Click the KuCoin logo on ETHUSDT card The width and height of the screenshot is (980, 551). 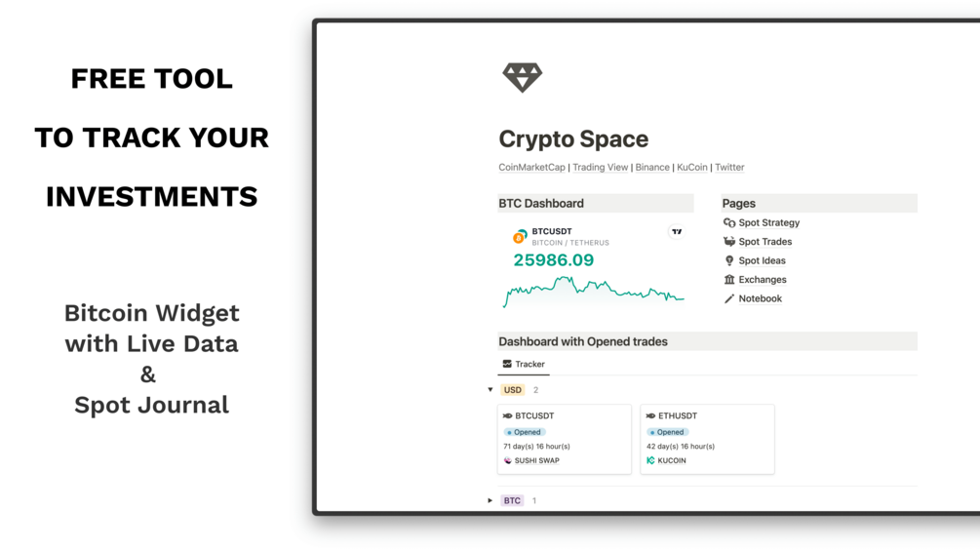coord(650,460)
